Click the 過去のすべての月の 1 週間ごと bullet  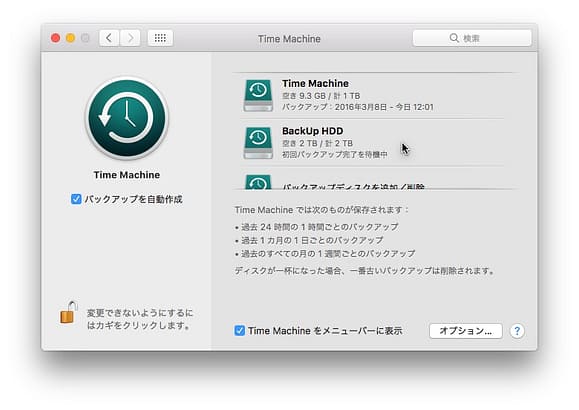pos(325,254)
